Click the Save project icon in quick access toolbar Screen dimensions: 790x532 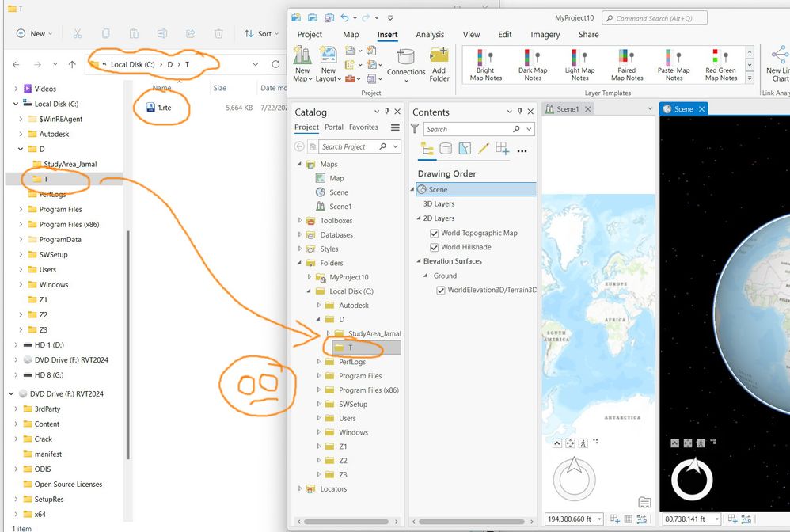(329, 17)
